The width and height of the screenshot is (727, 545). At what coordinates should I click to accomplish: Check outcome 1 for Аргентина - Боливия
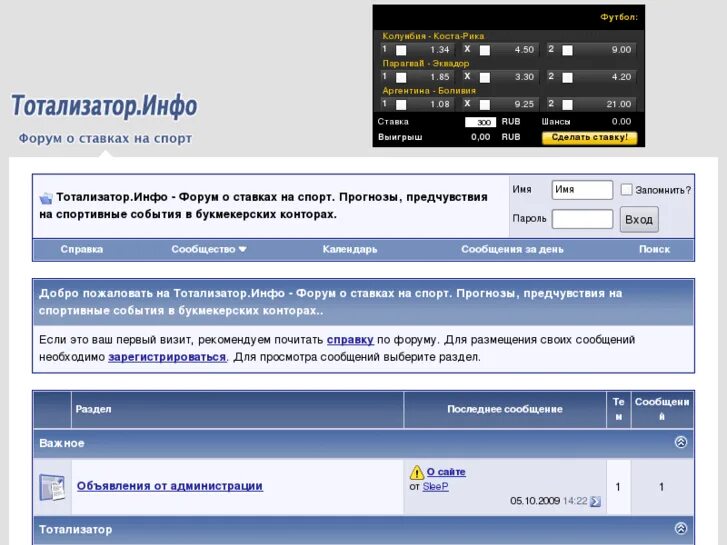[402, 105]
